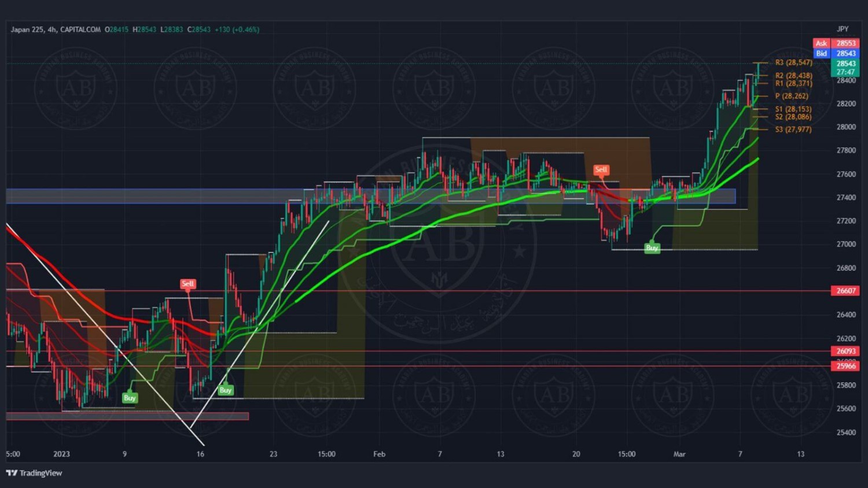Screen dimensions: 868x488
Task: Click the green current price countdown 27:47 label
Action: [x=845, y=72]
